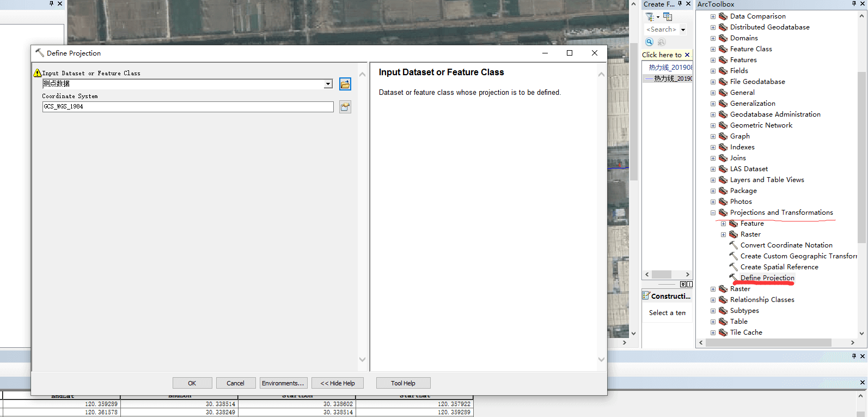
Task: Select Convert Coordinate Notation tool
Action: [786, 245]
